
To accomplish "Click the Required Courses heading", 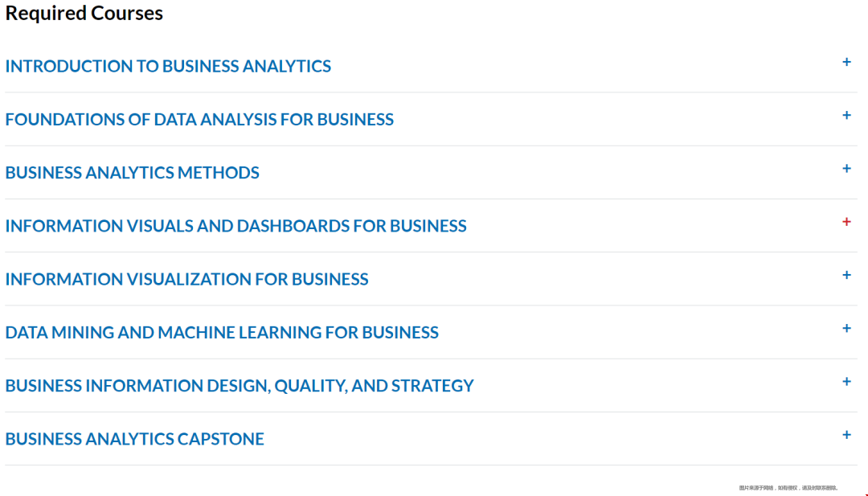I will tap(84, 13).
